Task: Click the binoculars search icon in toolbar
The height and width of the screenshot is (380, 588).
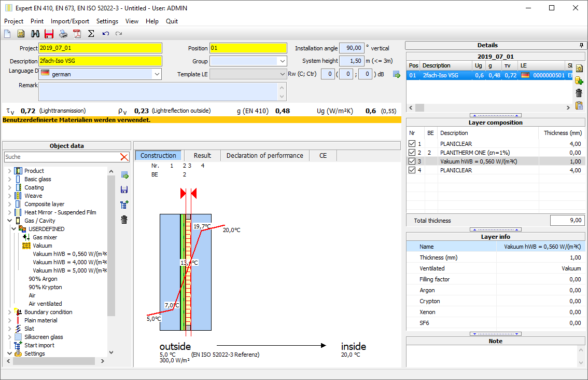Action: pyautogui.click(x=35, y=34)
